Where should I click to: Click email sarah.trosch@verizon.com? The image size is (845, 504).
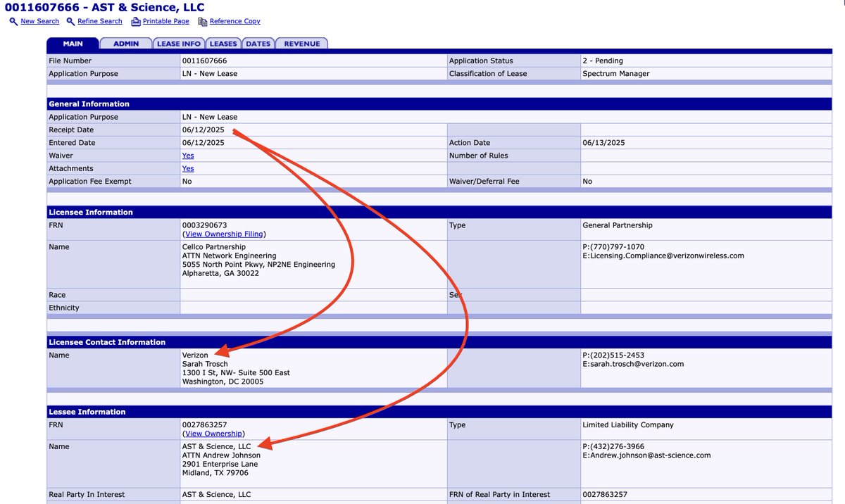point(633,364)
